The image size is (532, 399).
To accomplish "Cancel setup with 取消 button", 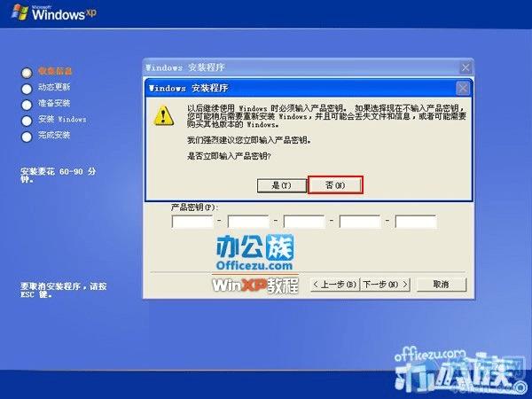I will [441, 285].
